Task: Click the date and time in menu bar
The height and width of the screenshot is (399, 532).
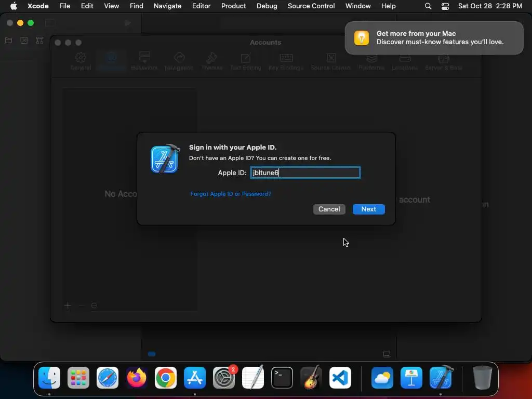Action: click(x=490, y=6)
